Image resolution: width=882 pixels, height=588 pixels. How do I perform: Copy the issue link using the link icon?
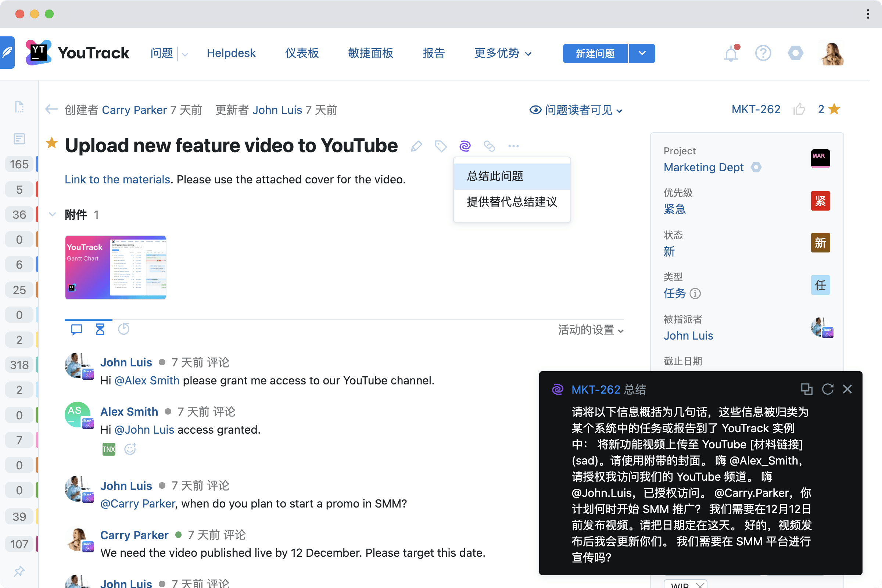tap(489, 146)
